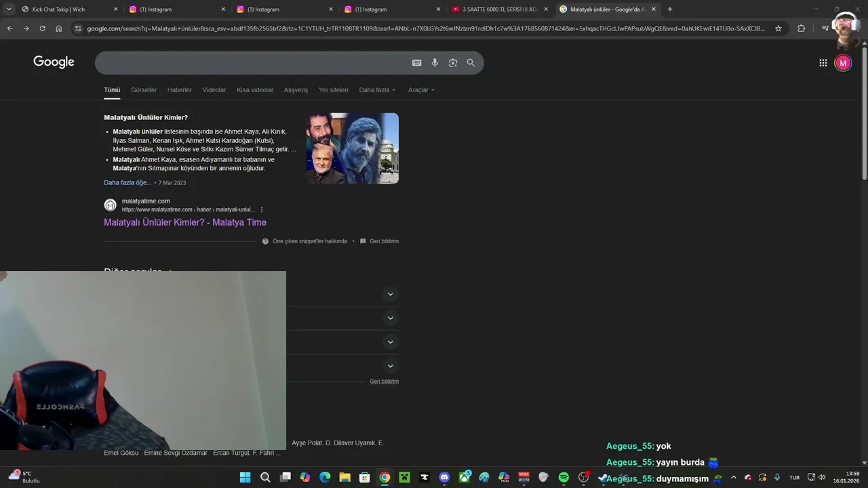Go forward in browser history
This screenshot has width=868, height=488.
26,28
